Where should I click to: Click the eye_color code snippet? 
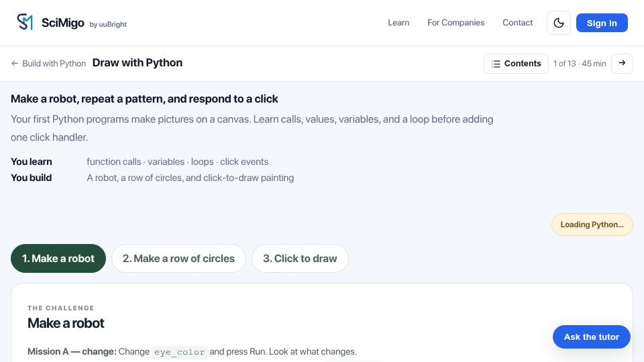(180, 352)
